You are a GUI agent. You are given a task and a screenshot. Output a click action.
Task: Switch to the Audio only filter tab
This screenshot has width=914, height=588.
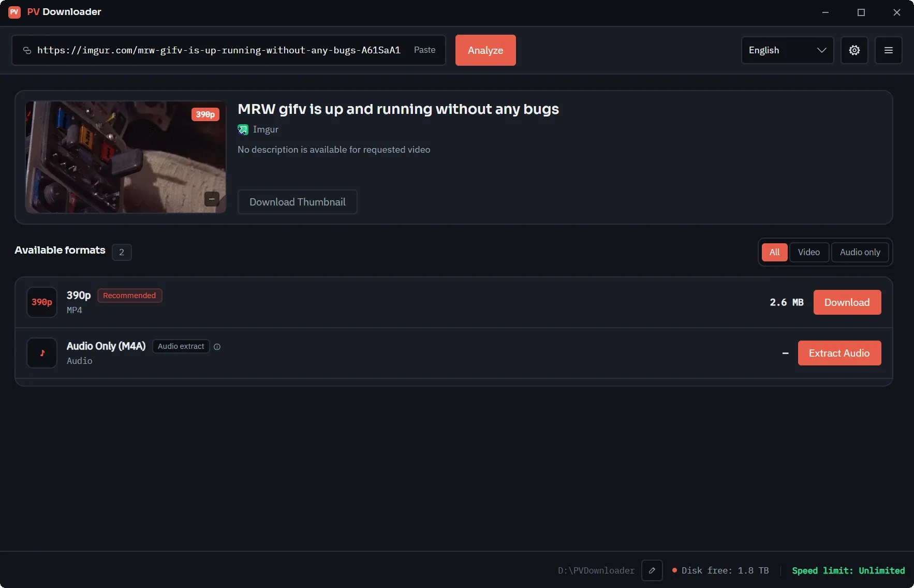tap(860, 252)
